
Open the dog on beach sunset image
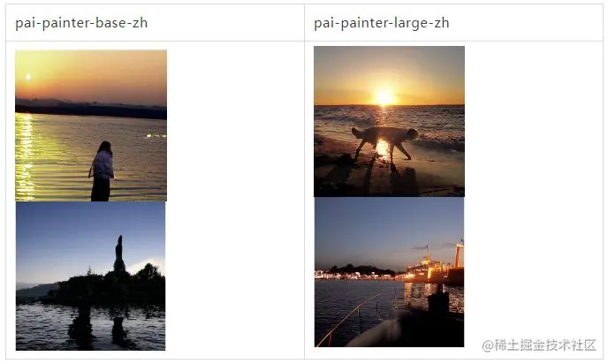[x=390, y=121]
